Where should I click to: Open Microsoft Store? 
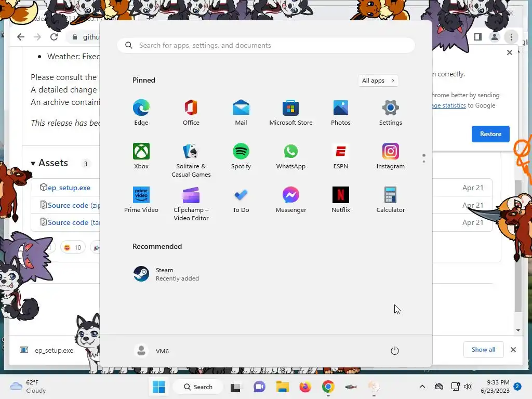point(291,113)
